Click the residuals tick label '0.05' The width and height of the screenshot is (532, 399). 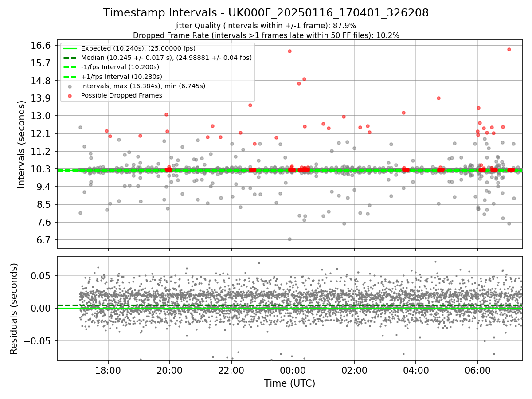pyautogui.click(x=41, y=276)
